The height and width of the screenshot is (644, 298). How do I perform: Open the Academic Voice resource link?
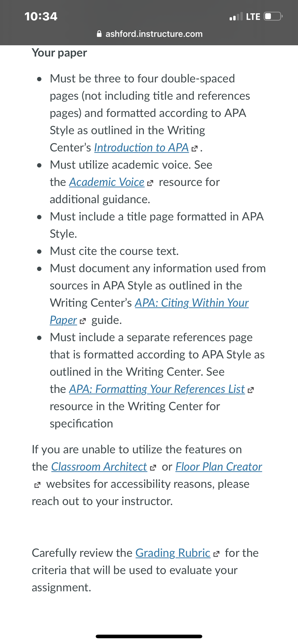pos(107,182)
